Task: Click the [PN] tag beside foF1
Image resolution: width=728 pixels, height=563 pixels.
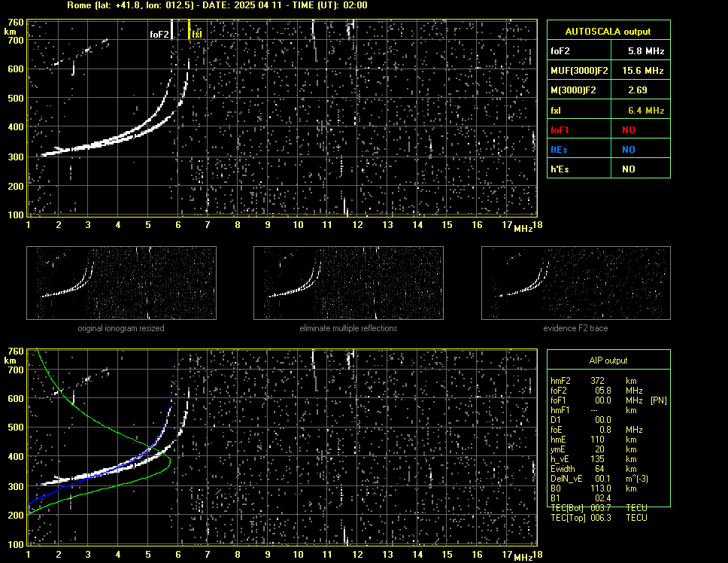Action: (658, 400)
